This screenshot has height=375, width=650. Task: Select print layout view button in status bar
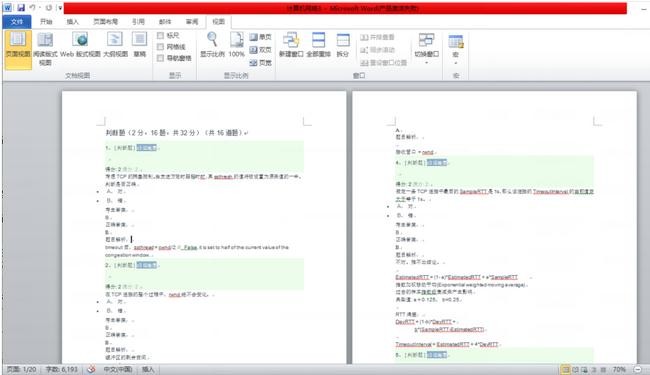pos(565,369)
